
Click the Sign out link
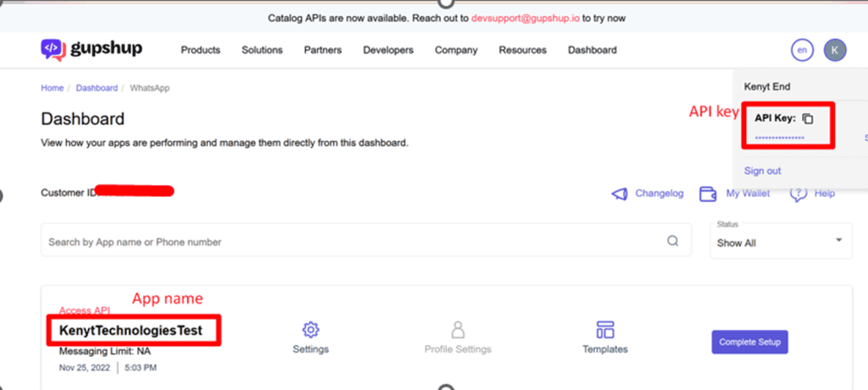point(762,170)
